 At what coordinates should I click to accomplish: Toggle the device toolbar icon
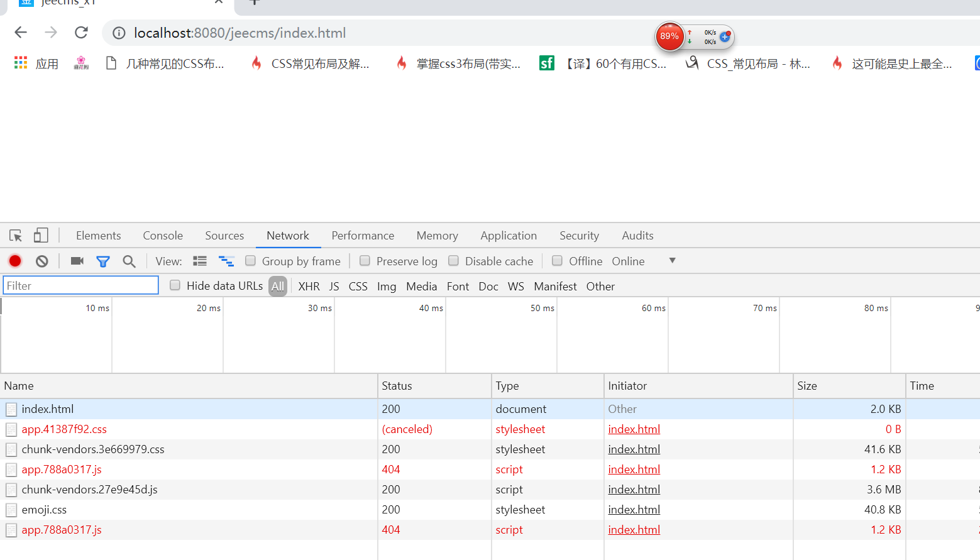(x=41, y=236)
